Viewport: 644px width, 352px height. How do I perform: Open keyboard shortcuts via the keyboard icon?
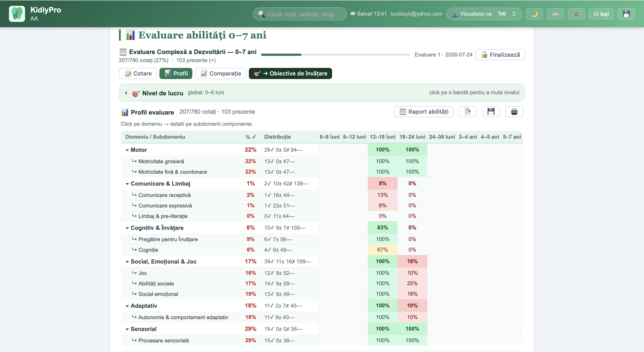pyautogui.click(x=555, y=14)
